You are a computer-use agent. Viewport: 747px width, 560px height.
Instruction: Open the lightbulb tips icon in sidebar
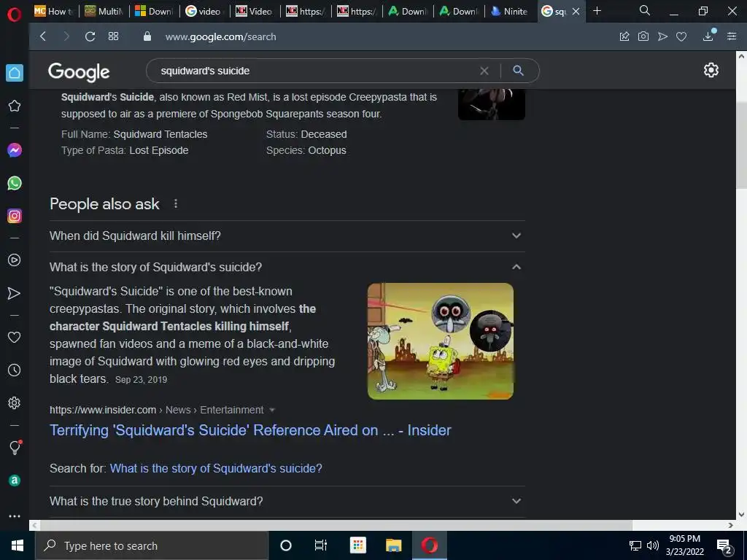pyautogui.click(x=15, y=447)
